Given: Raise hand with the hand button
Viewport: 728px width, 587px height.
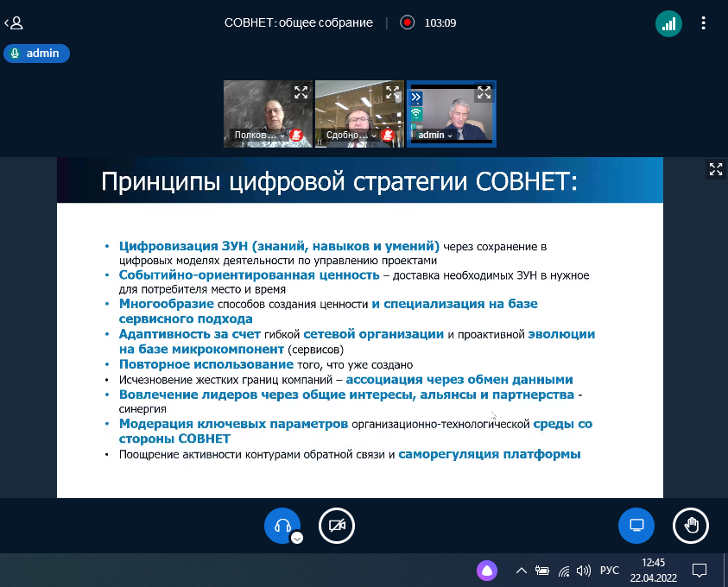Looking at the screenshot, I should tap(691, 526).
